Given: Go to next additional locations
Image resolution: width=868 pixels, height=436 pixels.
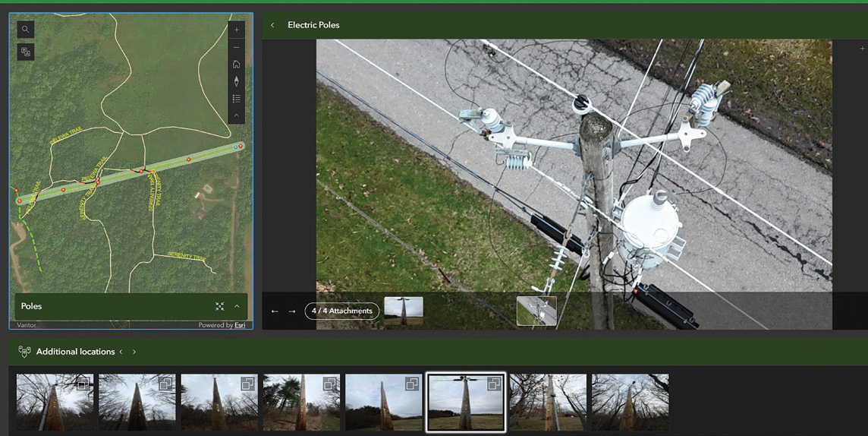Looking at the screenshot, I should point(134,352).
